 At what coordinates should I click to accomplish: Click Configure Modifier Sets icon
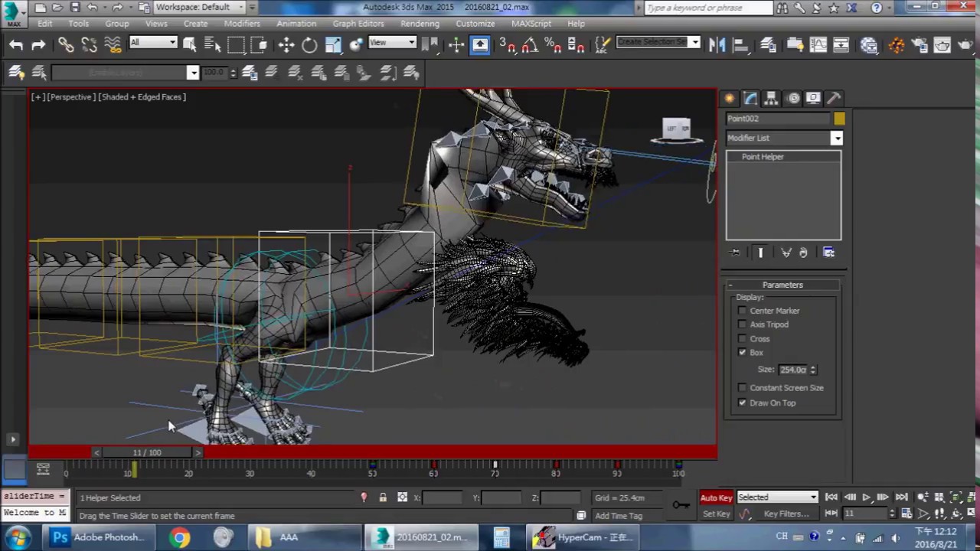coord(828,253)
